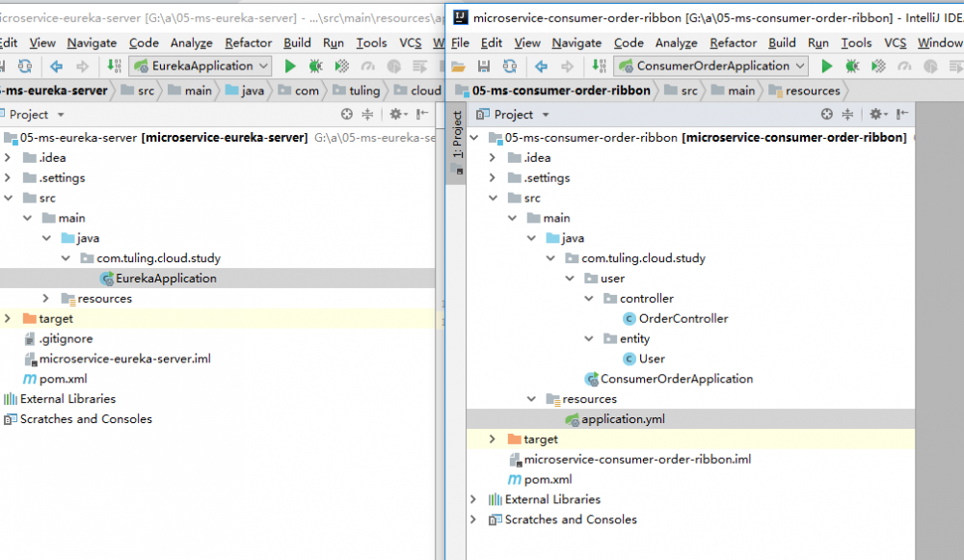Image resolution: width=964 pixels, height=560 pixels.
Task: Click 05-ms-consumer-order-ribbon breadcrumb
Action: click(552, 91)
